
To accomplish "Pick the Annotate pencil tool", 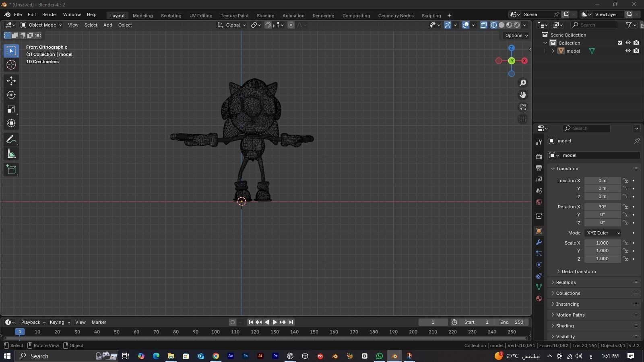I will click(x=11, y=140).
